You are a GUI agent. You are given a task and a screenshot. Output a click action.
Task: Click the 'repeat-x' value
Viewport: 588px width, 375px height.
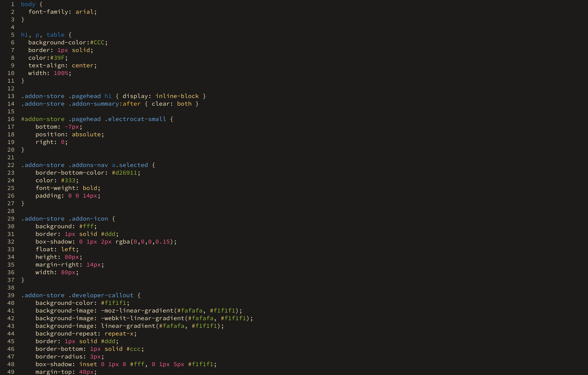click(x=119, y=334)
